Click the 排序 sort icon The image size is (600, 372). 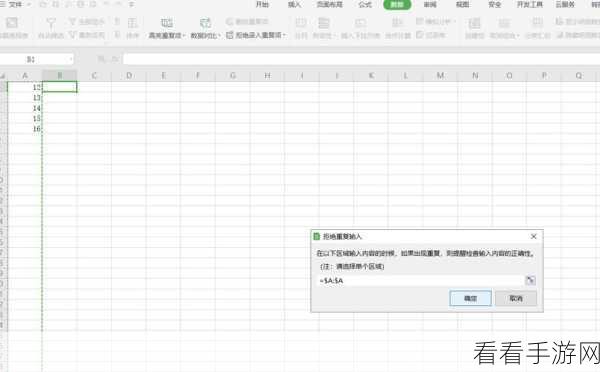pos(132,23)
